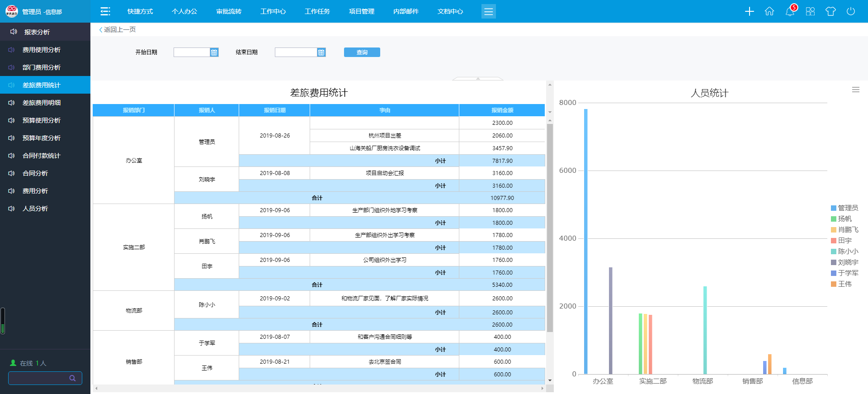
Task: Toggle 管理员 series in chart legend
Action: [844, 208]
